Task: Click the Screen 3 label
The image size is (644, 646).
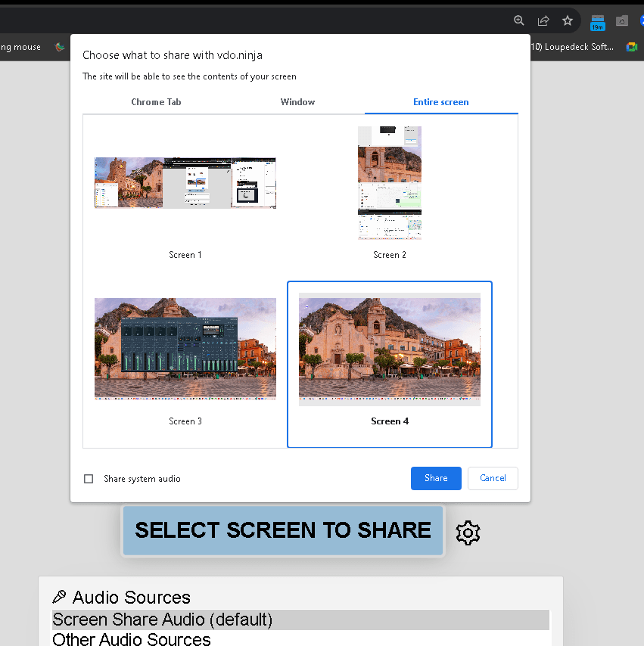Action: (185, 421)
